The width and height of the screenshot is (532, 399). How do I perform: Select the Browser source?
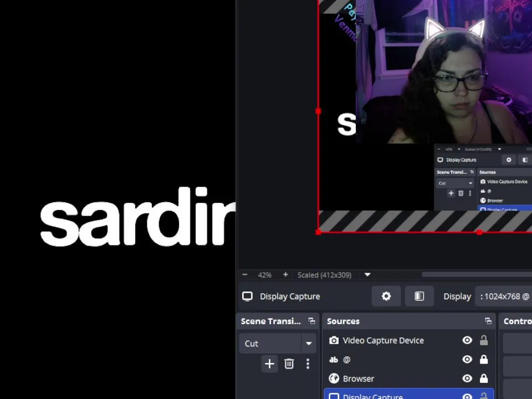pos(408,378)
